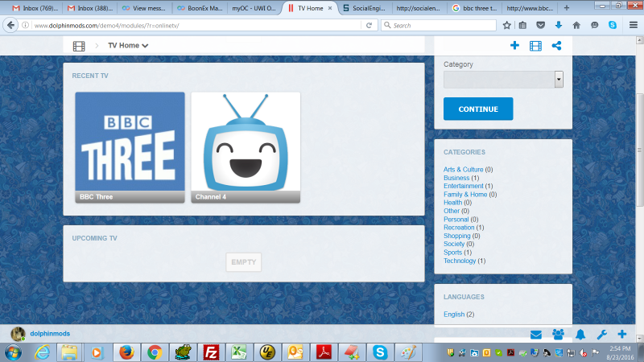Image resolution: width=644 pixels, height=362 pixels.
Task: Open messages envelope icon in bottom bar
Action: coord(535,335)
